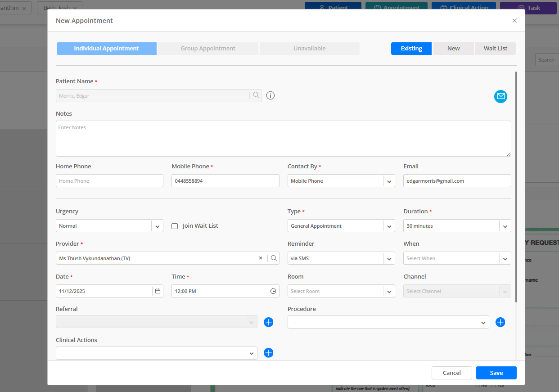Add a referral with the plus icon

pyautogui.click(x=268, y=322)
